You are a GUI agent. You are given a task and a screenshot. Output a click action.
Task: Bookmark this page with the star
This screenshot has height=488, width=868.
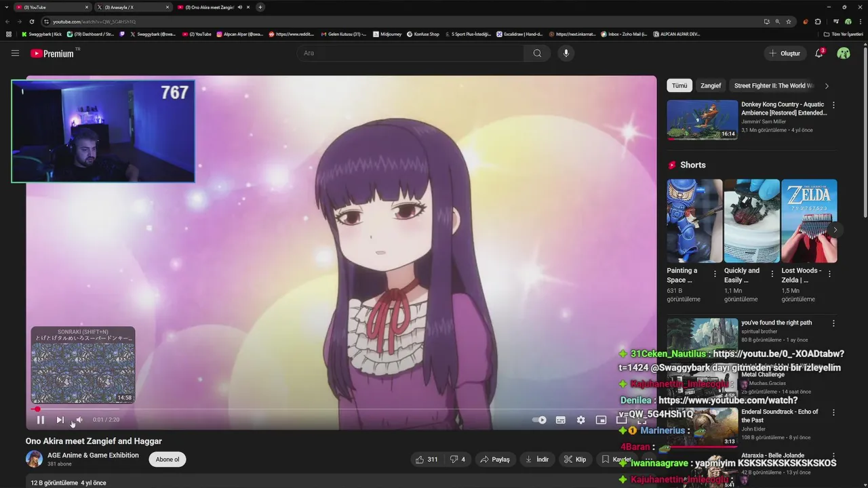[x=789, y=21]
